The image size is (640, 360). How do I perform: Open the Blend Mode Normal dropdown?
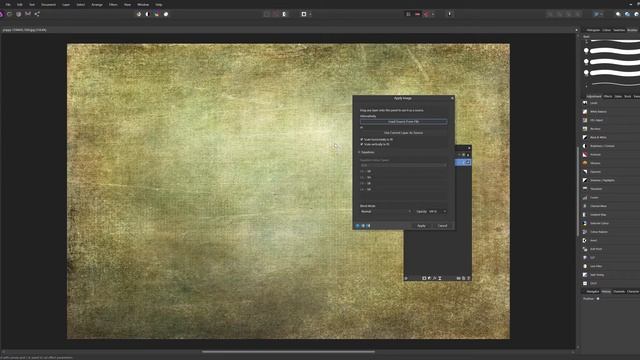pyautogui.click(x=386, y=211)
